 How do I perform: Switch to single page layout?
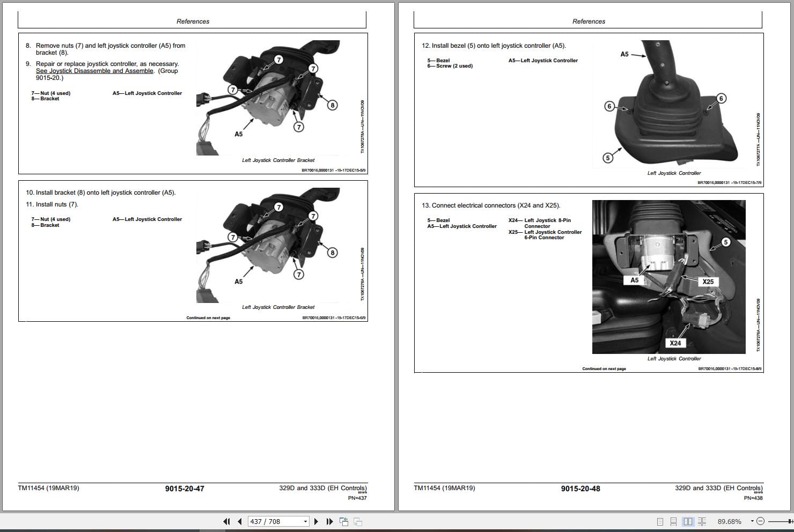point(660,521)
